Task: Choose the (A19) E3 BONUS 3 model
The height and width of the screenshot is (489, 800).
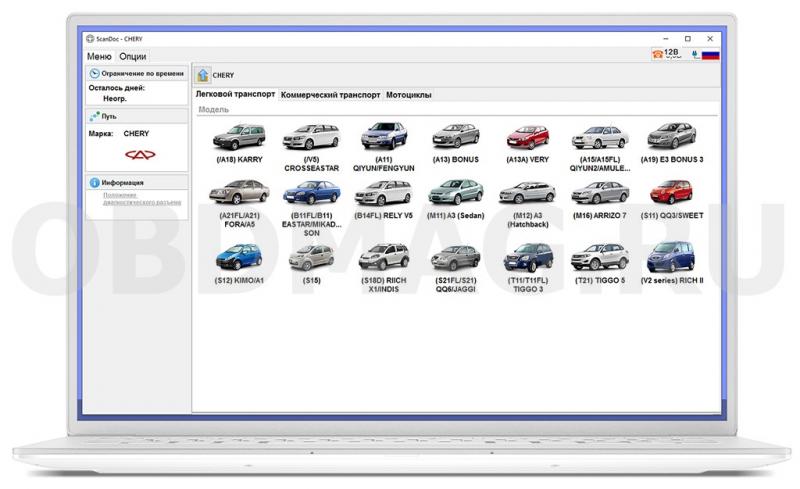Action: point(672,142)
